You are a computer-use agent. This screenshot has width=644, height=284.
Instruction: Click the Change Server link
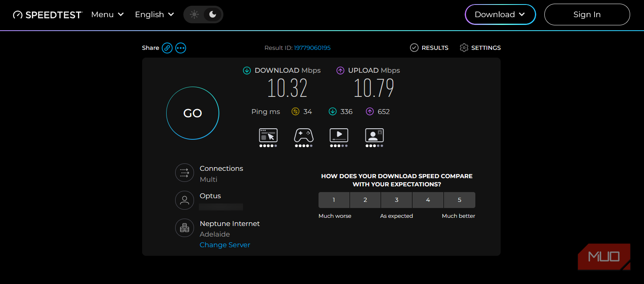[x=225, y=245]
